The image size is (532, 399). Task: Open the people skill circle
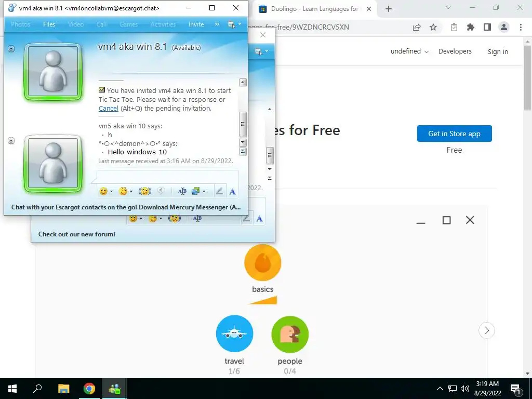290,334
